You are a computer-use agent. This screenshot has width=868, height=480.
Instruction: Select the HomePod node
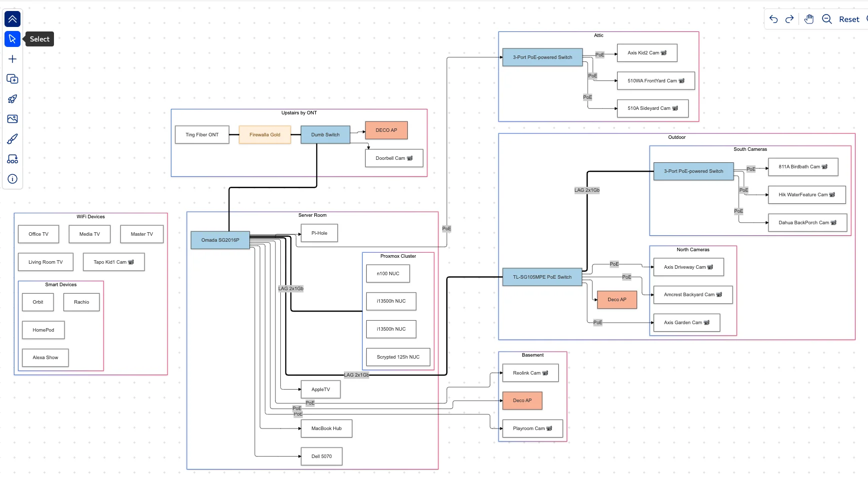(43, 330)
